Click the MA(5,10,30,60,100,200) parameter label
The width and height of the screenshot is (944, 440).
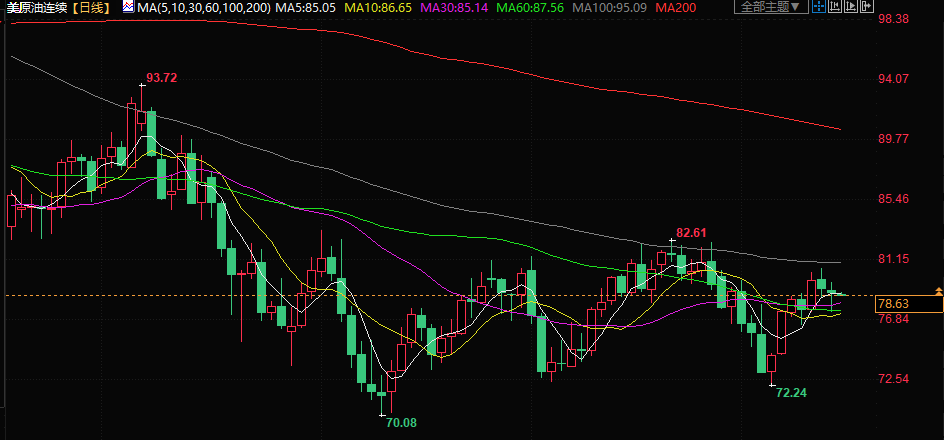204,8
